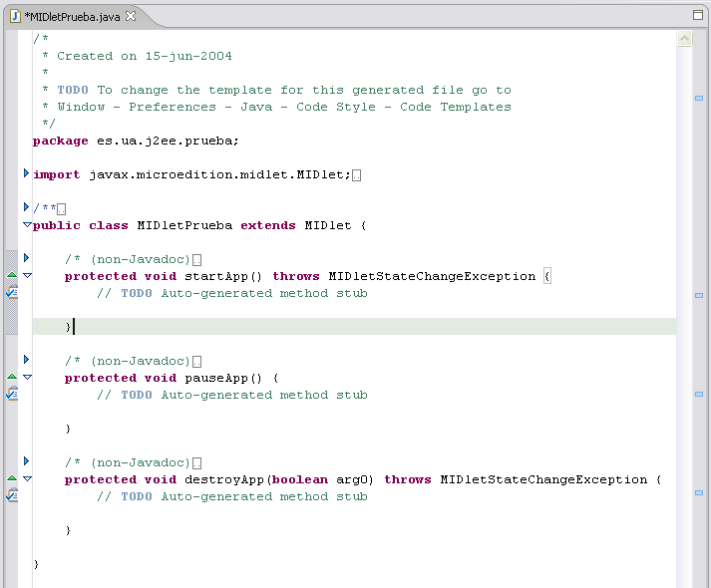Click the class name 'MIDletPrueba' in declaration

[184, 225]
